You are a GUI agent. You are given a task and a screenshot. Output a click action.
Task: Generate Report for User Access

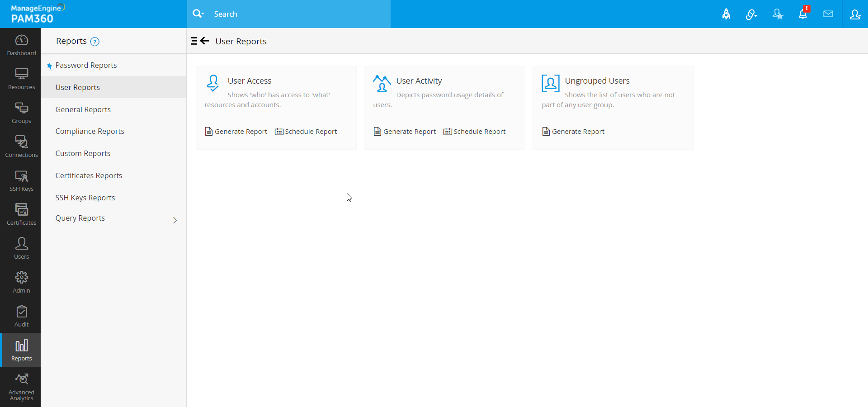(241, 131)
